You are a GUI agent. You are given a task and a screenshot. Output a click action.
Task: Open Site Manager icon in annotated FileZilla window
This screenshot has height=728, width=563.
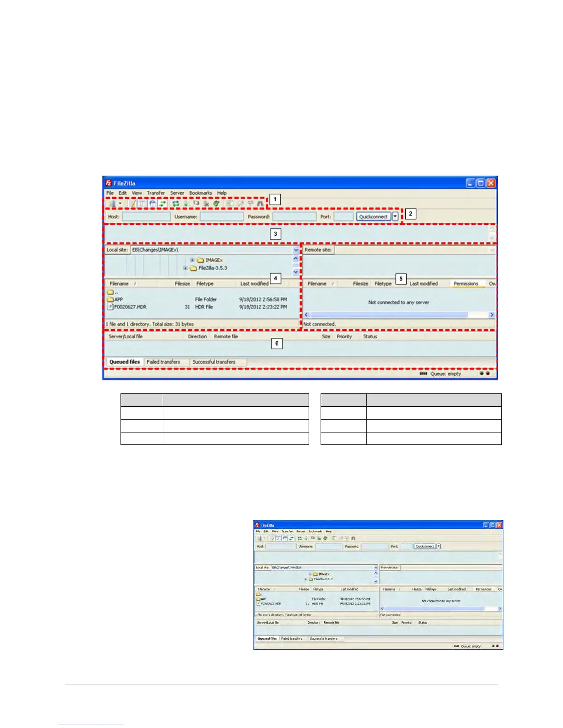pos(112,204)
